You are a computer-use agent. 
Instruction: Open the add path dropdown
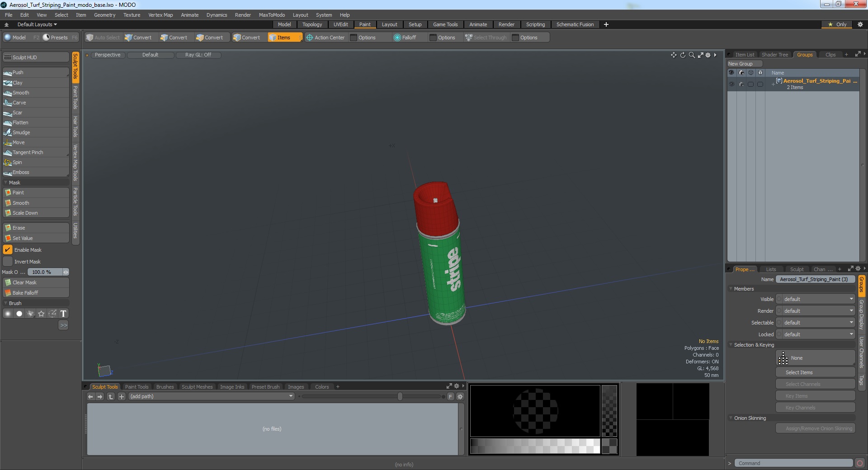(212, 396)
